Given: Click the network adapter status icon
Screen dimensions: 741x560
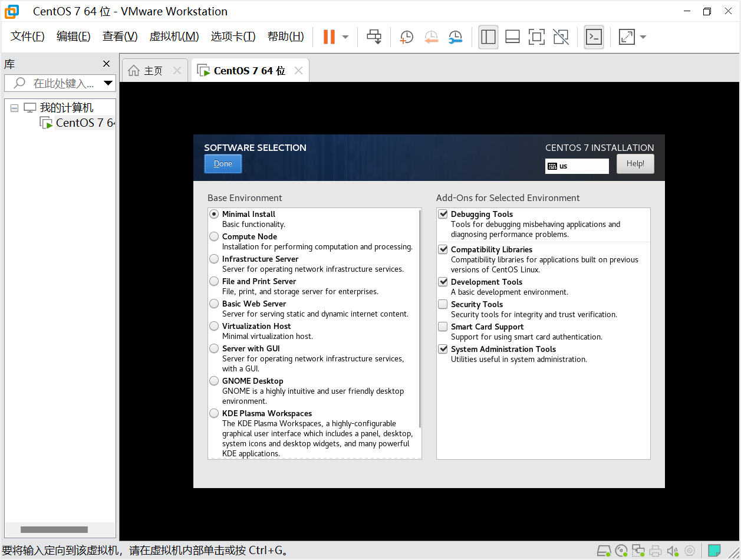Looking at the screenshot, I should click(638, 551).
